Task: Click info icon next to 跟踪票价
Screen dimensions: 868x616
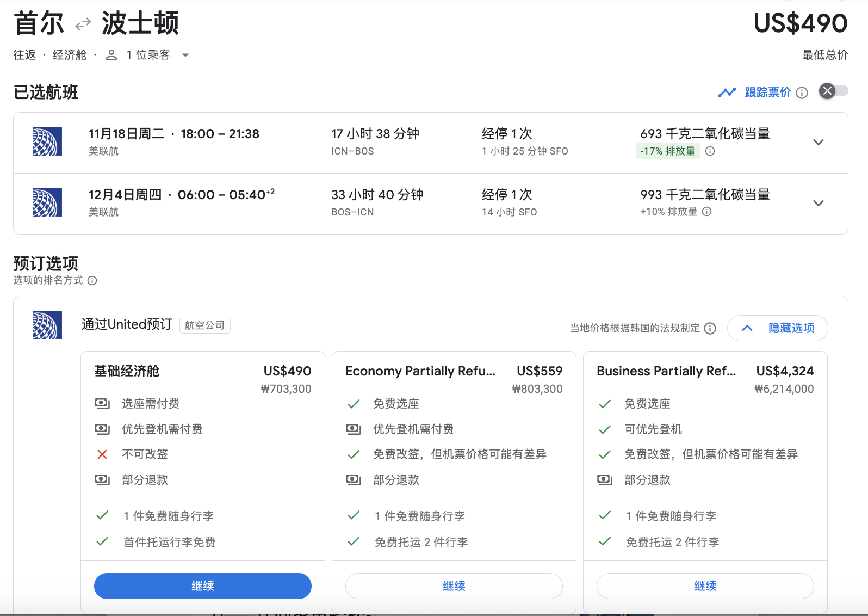Action: coord(802,93)
